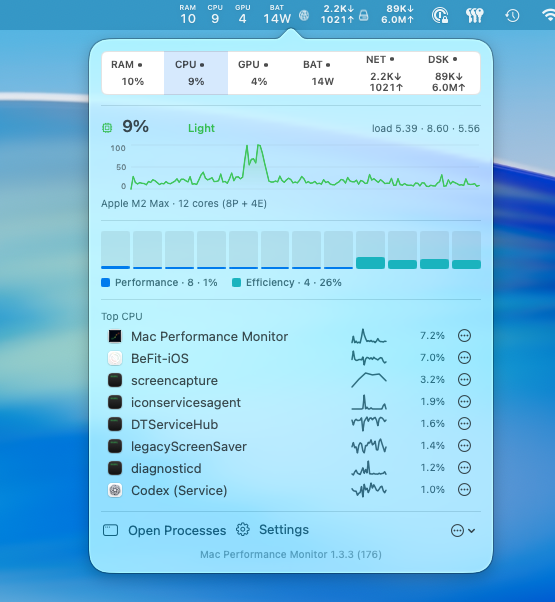Click network speed 2.2K/1021 in menu bar
Image resolution: width=555 pixels, height=602 pixels.
(x=338, y=14)
